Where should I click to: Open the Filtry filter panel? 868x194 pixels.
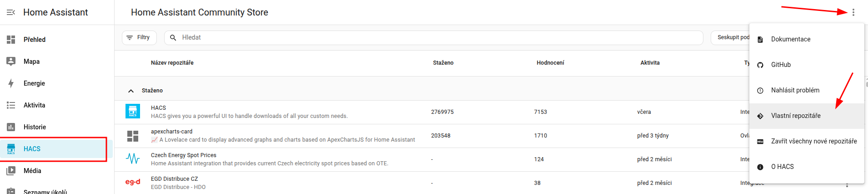coord(139,37)
